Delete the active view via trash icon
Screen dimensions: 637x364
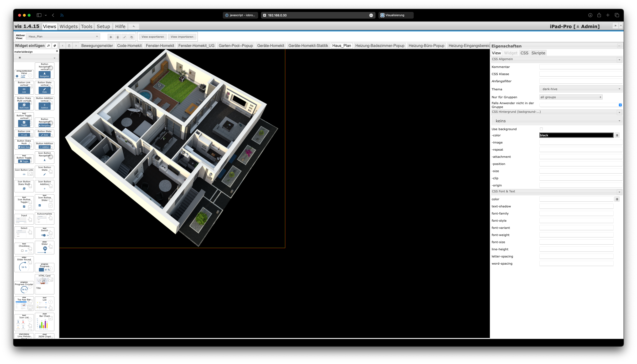tap(118, 37)
